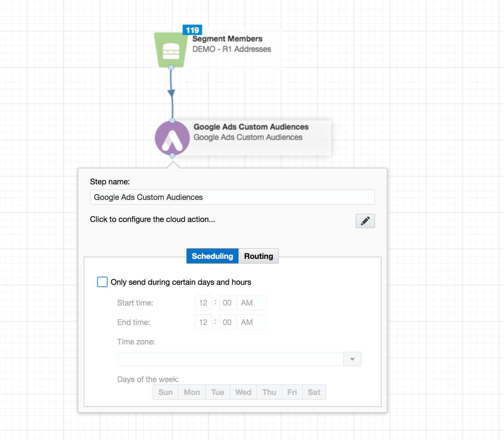Toggle the Tue day button
This screenshot has width=504, height=440.
pyautogui.click(x=218, y=392)
